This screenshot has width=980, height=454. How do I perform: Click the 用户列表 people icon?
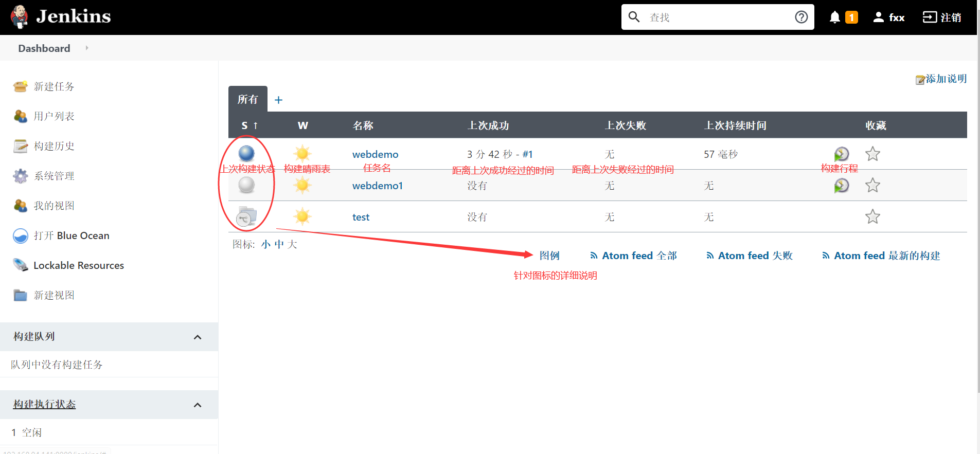coord(21,116)
